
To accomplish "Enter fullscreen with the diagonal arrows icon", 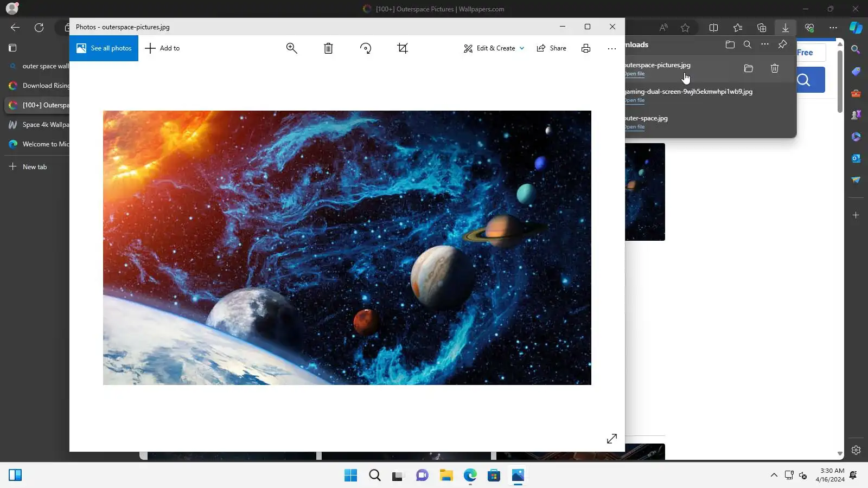I will click(612, 439).
